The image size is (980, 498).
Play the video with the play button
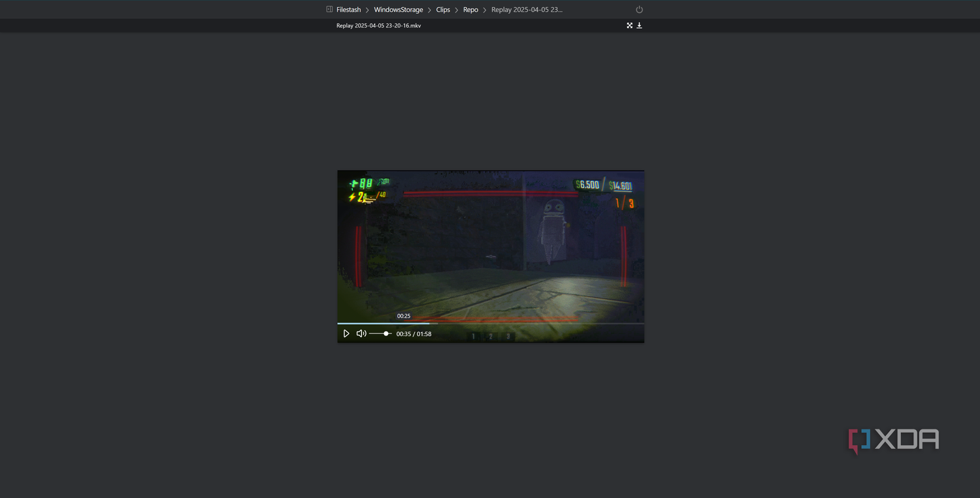click(x=346, y=334)
